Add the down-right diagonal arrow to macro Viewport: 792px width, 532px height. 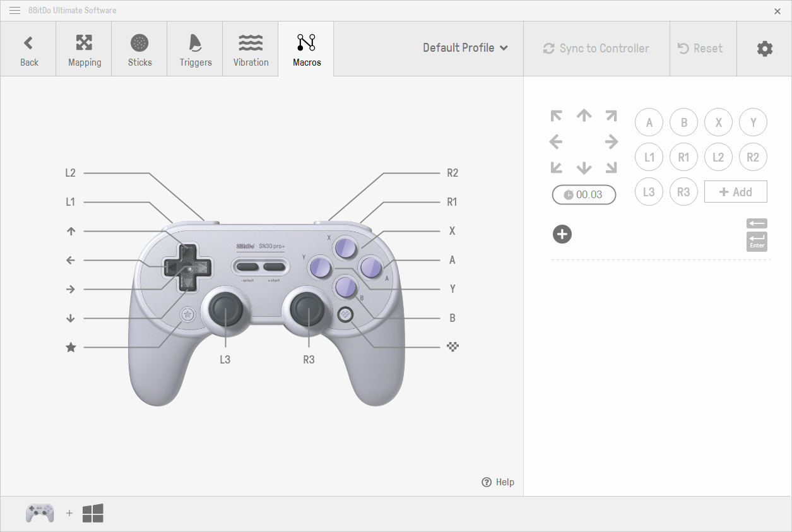(x=611, y=167)
